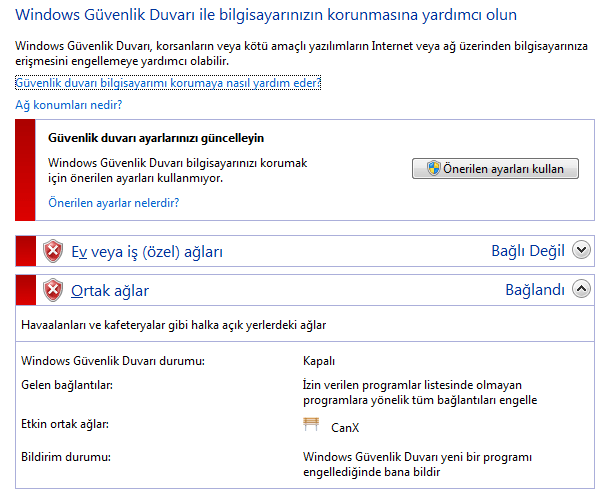Click the red shield icon beside Ev veya iş ağları
Screen dimensions: 612x500
(53, 251)
